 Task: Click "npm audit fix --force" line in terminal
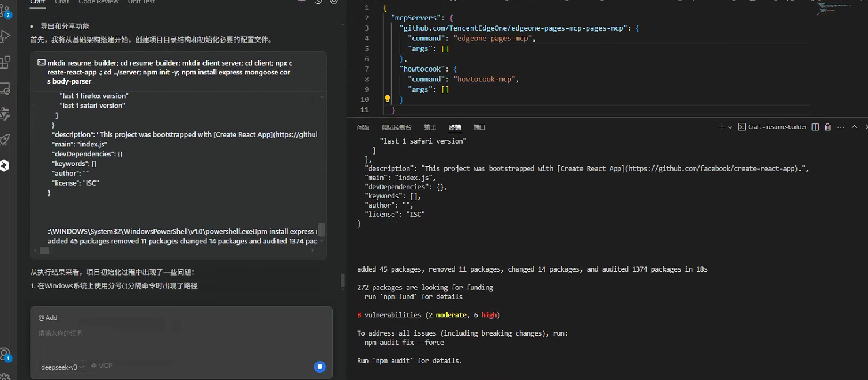[404, 343]
